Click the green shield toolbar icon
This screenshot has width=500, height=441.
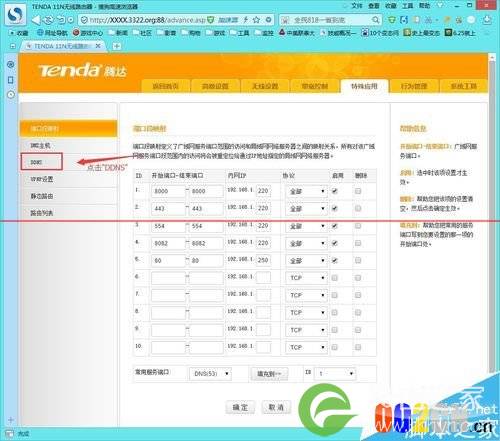pos(392,20)
